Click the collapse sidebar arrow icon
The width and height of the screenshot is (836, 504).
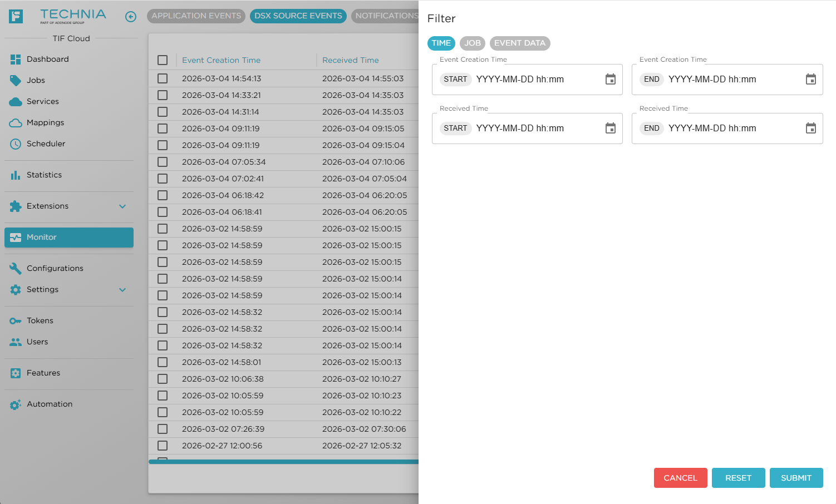(131, 17)
